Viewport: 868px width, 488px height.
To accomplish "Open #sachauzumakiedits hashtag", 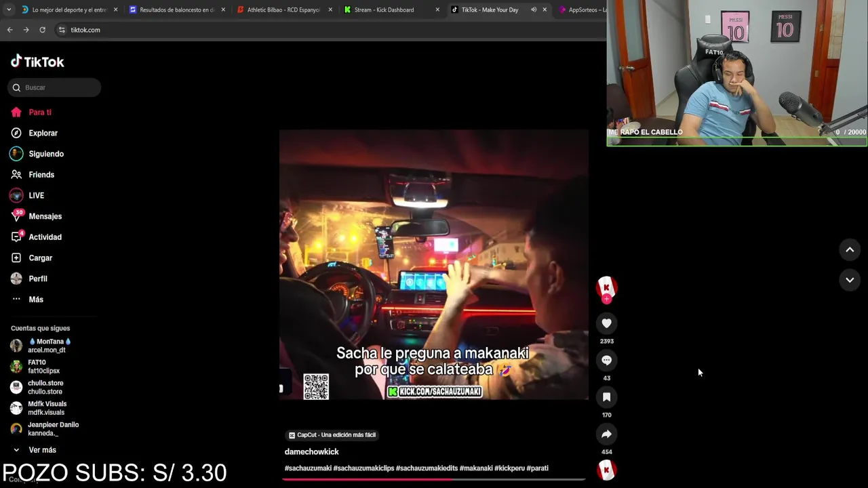I will pos(427,468).
